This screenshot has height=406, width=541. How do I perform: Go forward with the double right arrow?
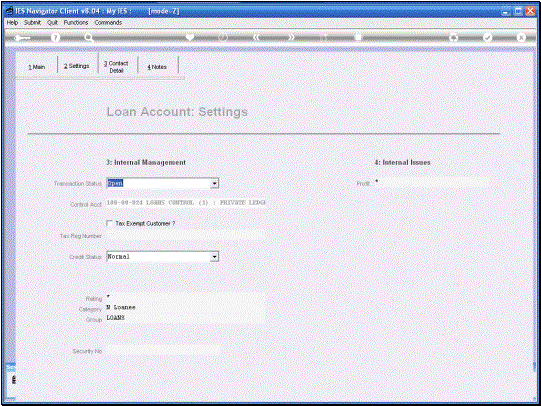(x=291, y=37)
